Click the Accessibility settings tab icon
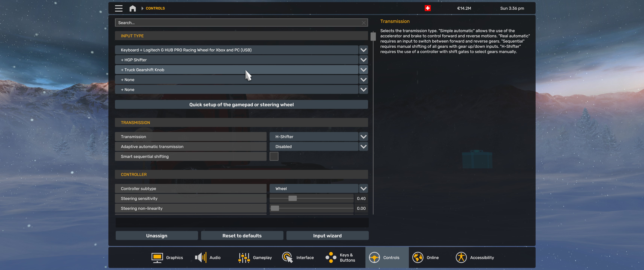The width and height of the screenshot is (644, 270). point(461,257)
